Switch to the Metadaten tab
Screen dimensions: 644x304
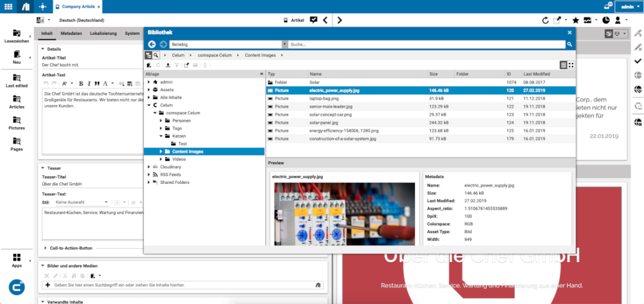pos(71,33)
